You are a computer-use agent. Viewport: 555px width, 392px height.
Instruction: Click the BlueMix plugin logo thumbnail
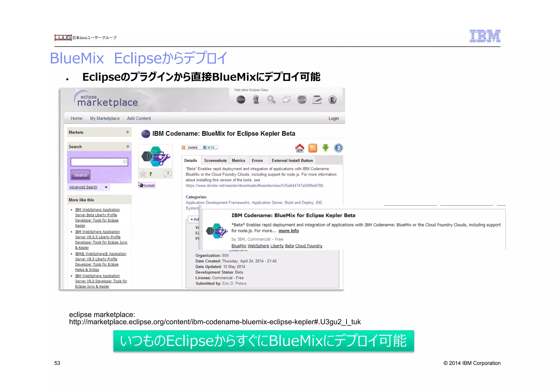pyautogui.click(x=156, y=156)
